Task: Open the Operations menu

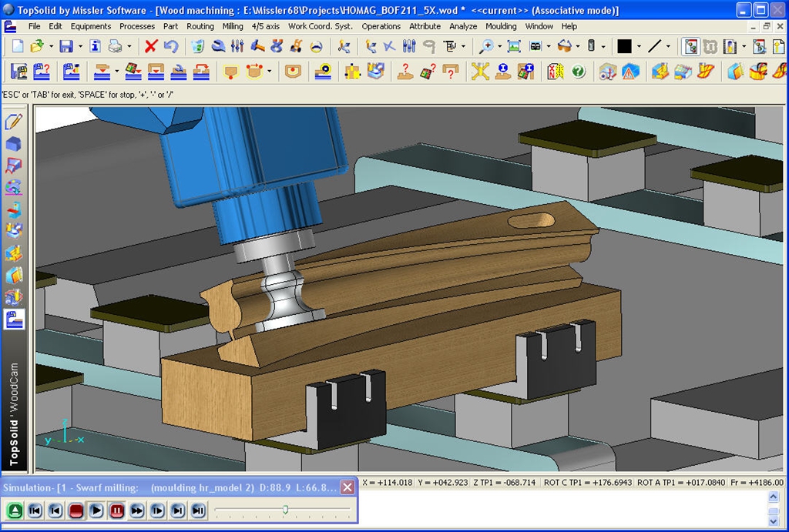Action: [381, 26]
